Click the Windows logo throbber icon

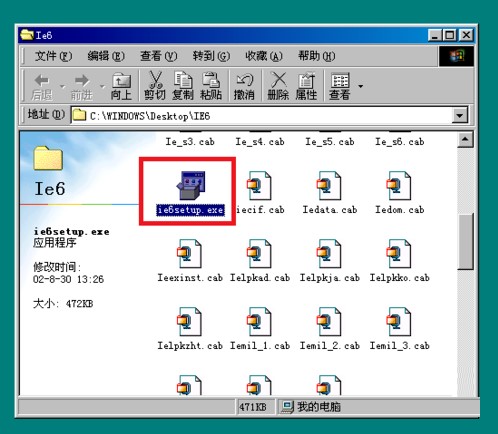456,56
